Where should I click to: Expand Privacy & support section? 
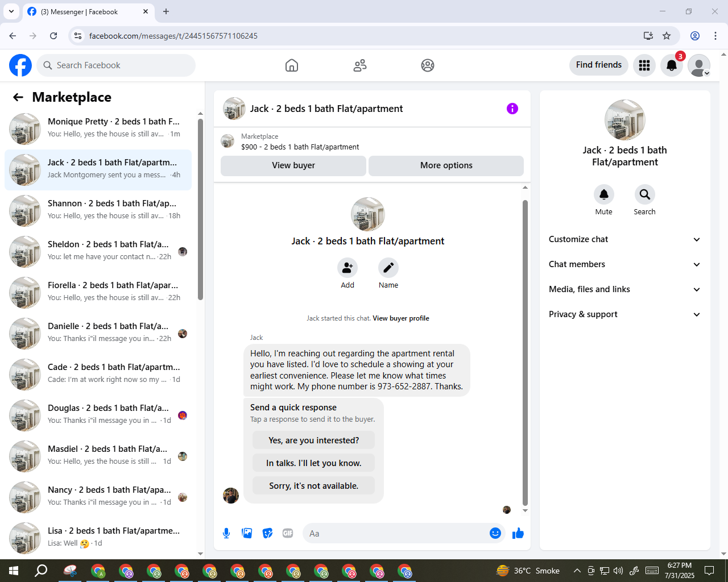point(625,314)
